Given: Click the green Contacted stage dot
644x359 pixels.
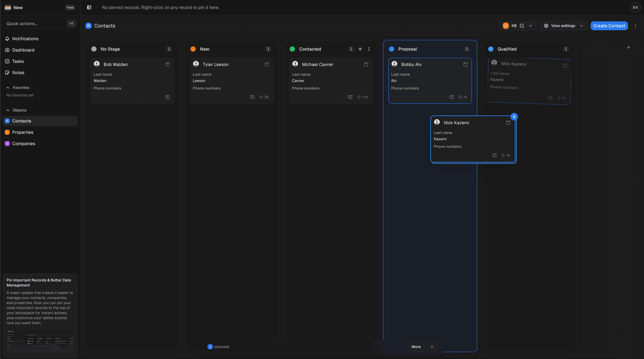Looking at the screenshot, I should [292, 49].
